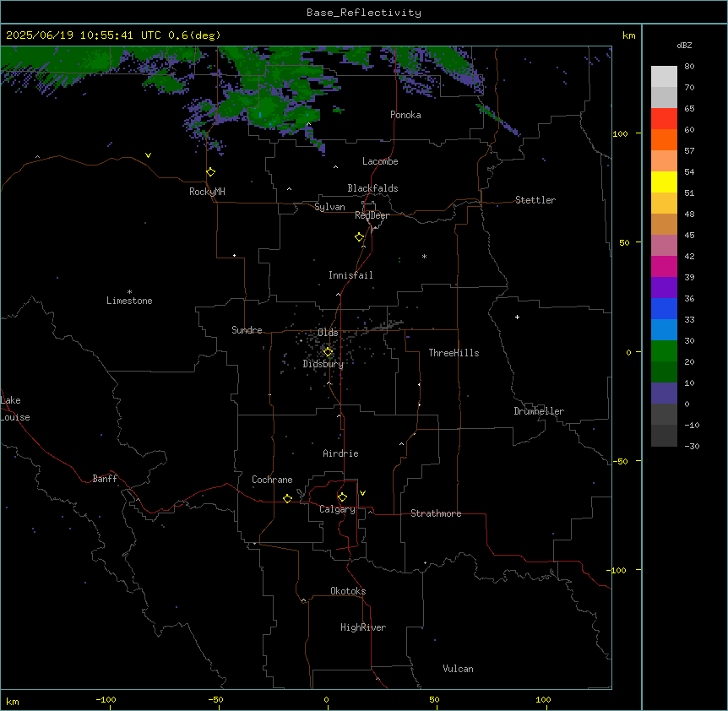Click the RockyMH label
This screenshot has width=728, height=711.
(x=207, y=192)
